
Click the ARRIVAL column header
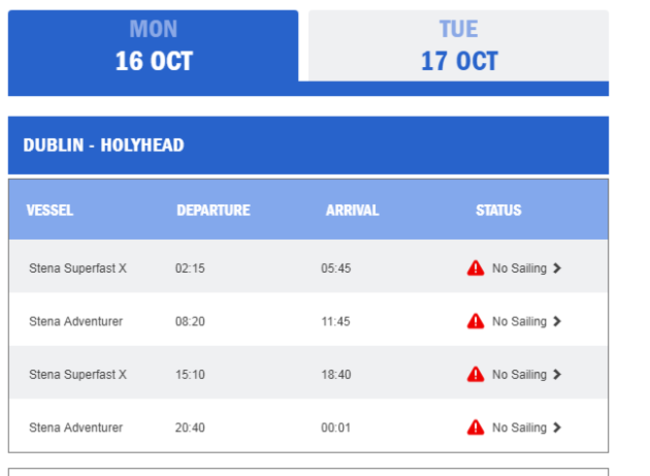(x=352, y=210)
